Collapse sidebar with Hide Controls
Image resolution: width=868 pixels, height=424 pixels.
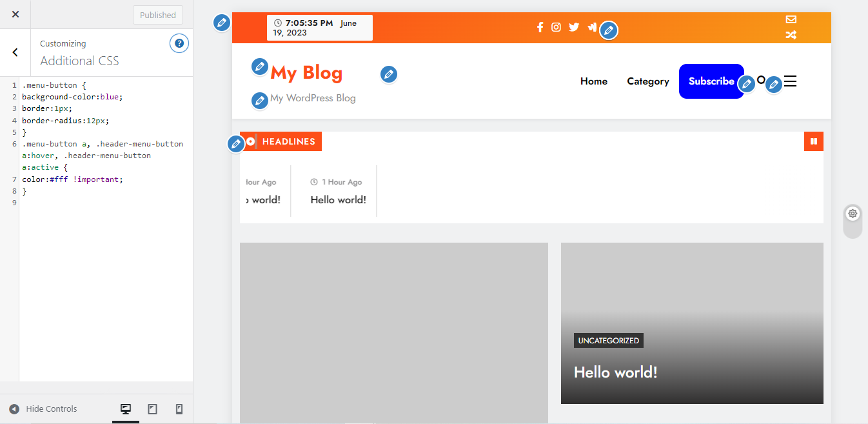[43, 409]
